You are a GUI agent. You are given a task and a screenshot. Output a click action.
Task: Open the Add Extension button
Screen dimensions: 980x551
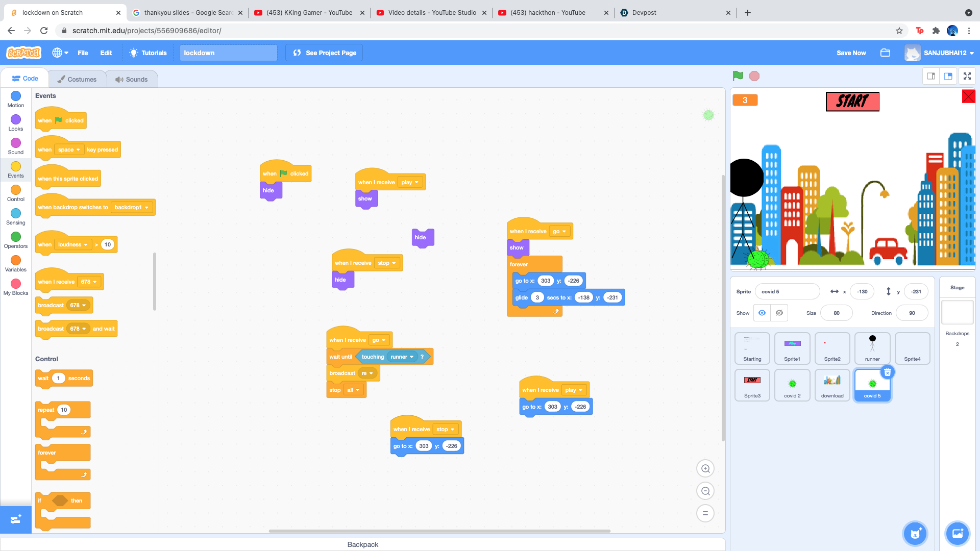coord(15,519)
